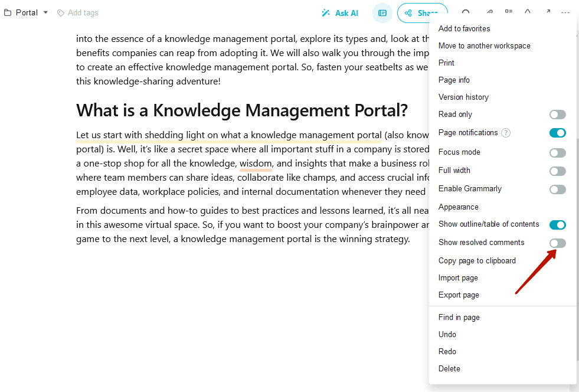Open Version history

coord(463,97)
